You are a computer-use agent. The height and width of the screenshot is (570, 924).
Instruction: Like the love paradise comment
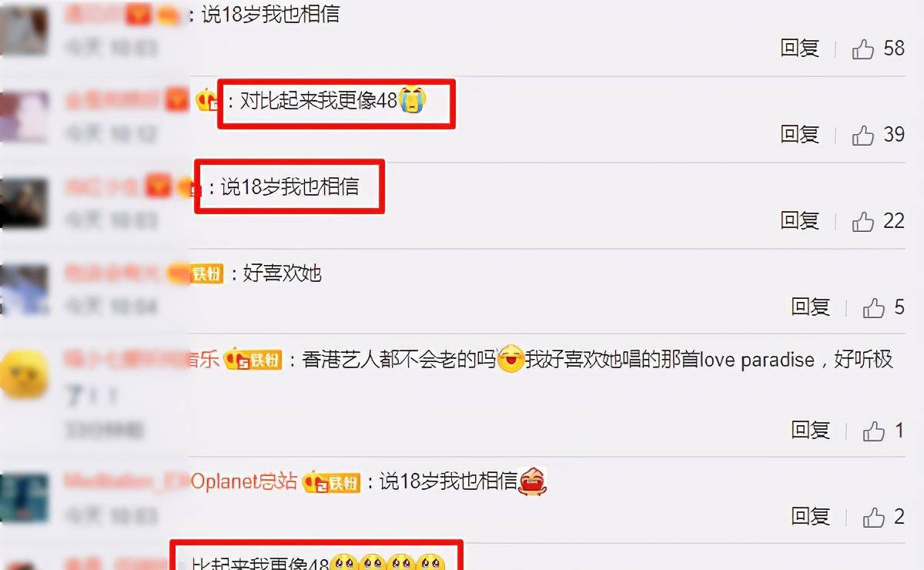coord(874,431)
